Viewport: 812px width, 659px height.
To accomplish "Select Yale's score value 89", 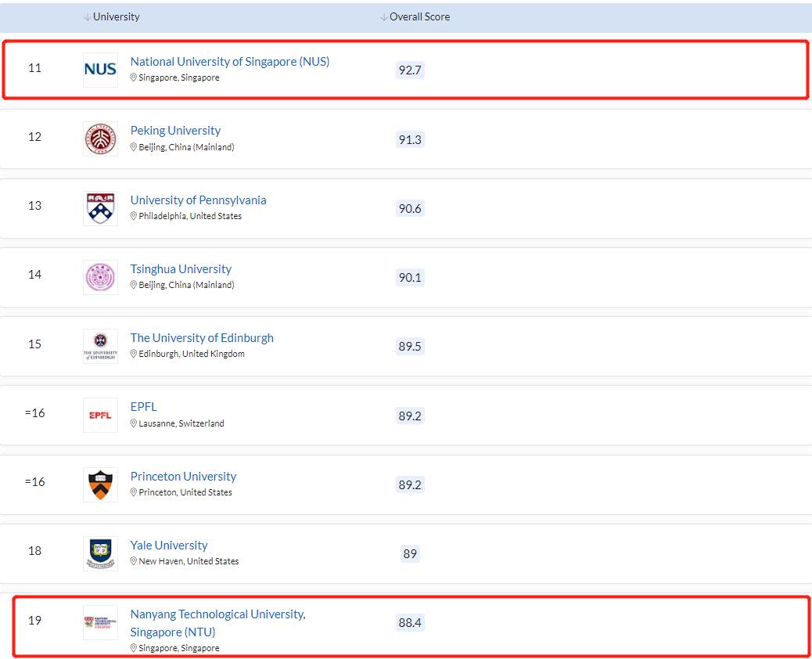I will (410, 553).
